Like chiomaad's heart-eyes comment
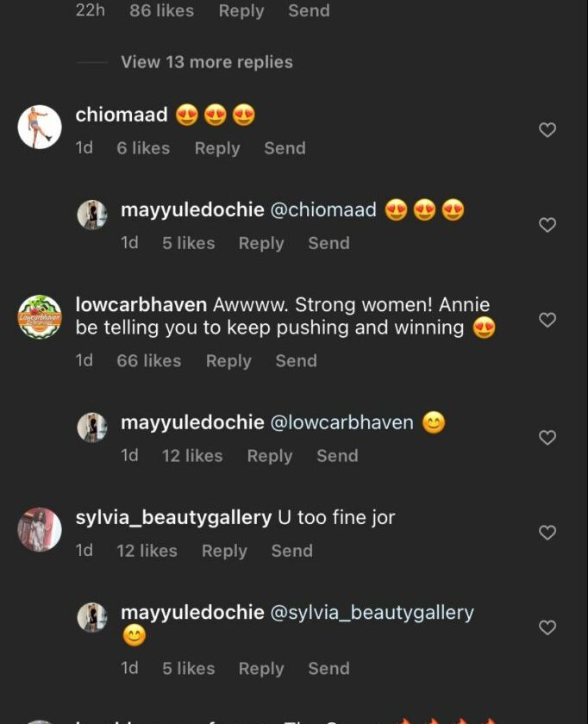Screen dimensions: 588x724 [547, 130]
